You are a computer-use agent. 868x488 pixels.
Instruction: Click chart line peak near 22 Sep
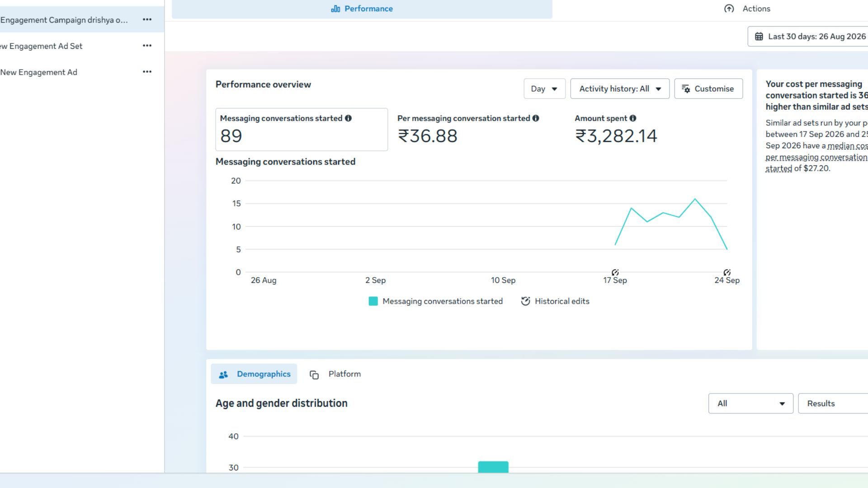(695, 199)
